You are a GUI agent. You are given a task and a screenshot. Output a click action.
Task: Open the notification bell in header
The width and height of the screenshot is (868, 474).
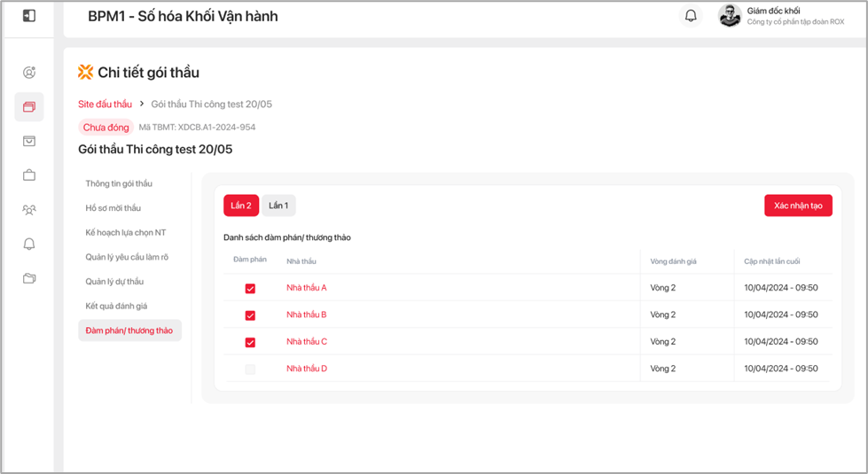[691, 16]
